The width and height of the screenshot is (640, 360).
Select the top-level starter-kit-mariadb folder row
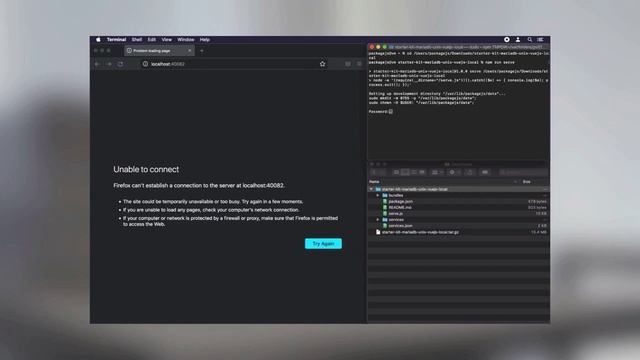[458, 189]
